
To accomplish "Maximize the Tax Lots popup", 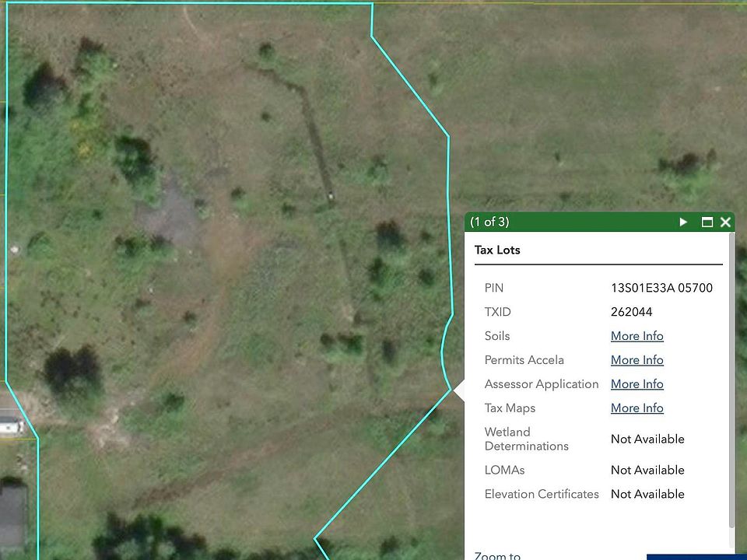I will tap(707, 222).
